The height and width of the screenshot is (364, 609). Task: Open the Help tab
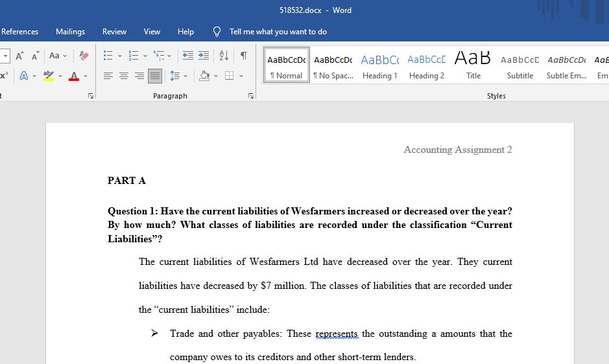[185, 32]
